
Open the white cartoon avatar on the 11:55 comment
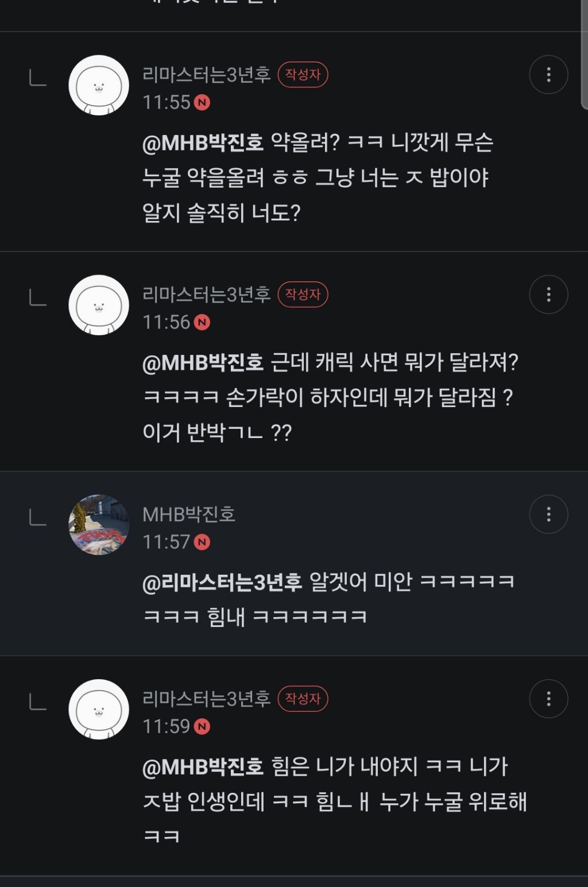pyautogui.click(x=99, y=86)
